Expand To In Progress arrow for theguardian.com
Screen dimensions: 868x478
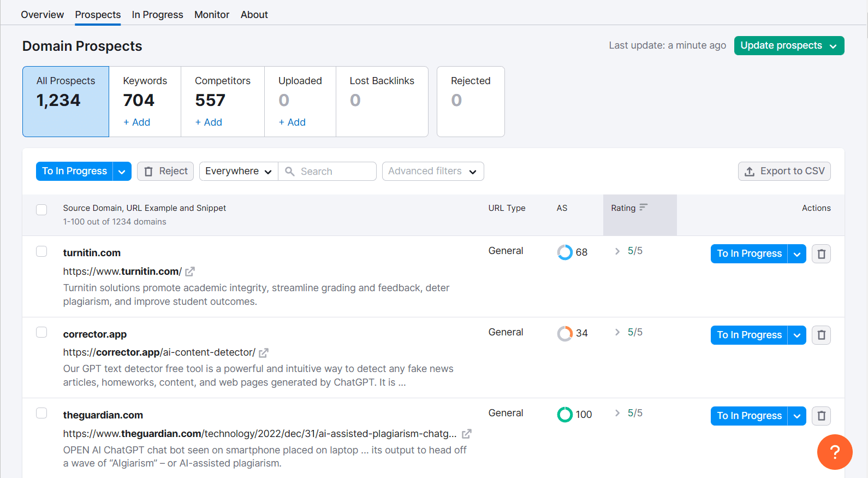[x=797, y=416]
